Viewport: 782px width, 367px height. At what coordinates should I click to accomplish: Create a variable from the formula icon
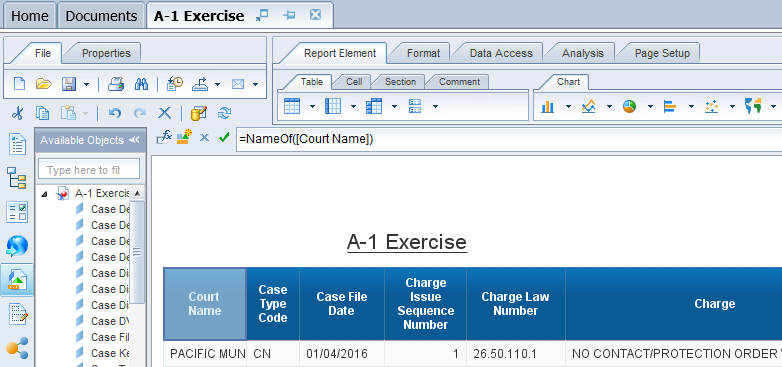coord(184,137)
